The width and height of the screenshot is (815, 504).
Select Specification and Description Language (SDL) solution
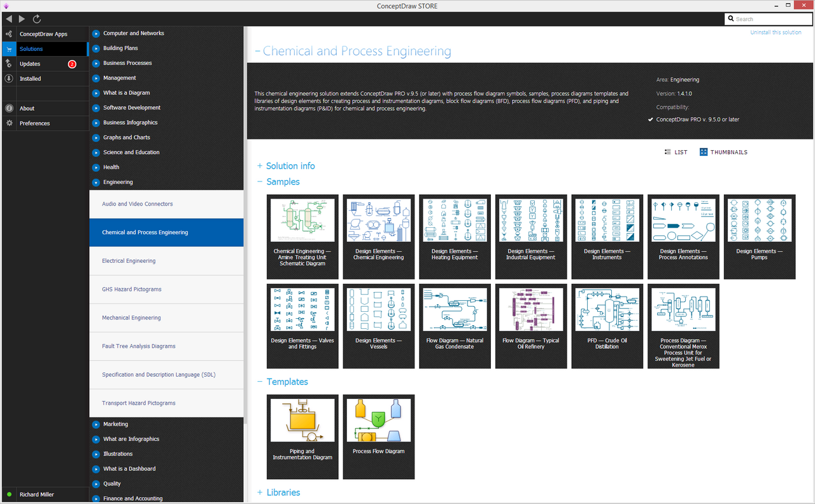click(166, 375)
